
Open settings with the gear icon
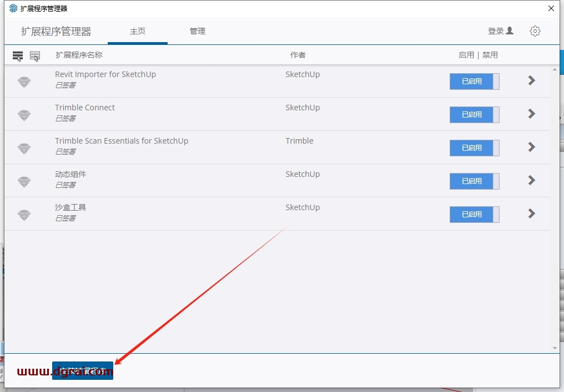[x=535, y=31]
